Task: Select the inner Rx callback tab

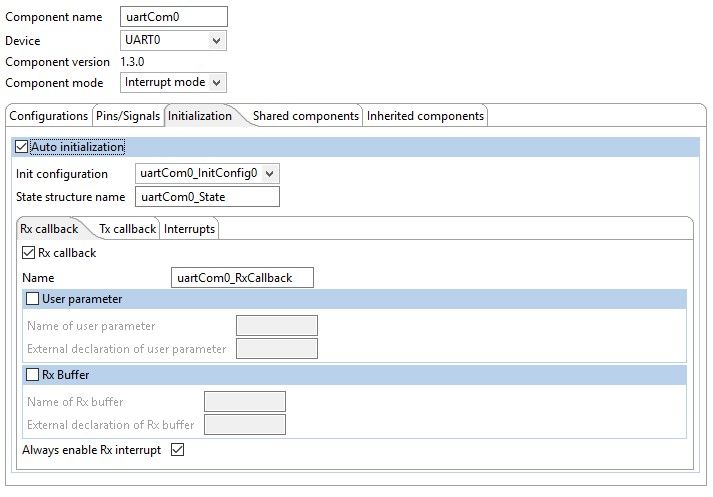Action: pos(49,229)
